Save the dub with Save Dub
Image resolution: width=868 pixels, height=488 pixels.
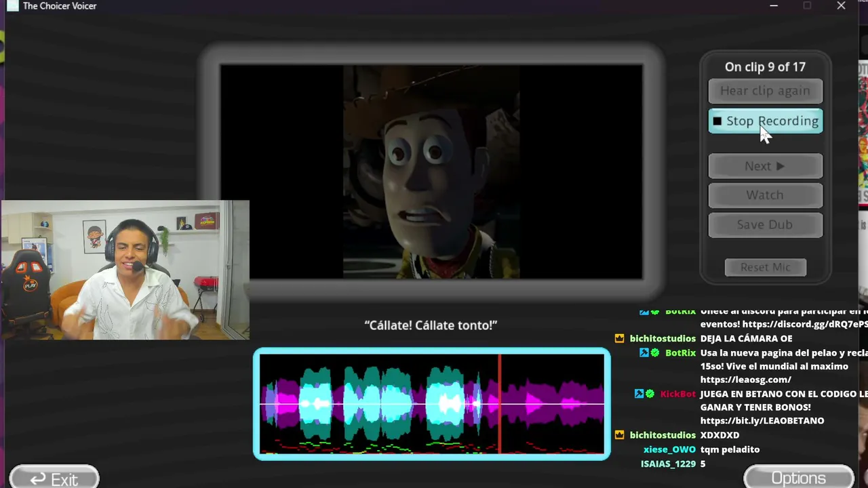[765, 225]
